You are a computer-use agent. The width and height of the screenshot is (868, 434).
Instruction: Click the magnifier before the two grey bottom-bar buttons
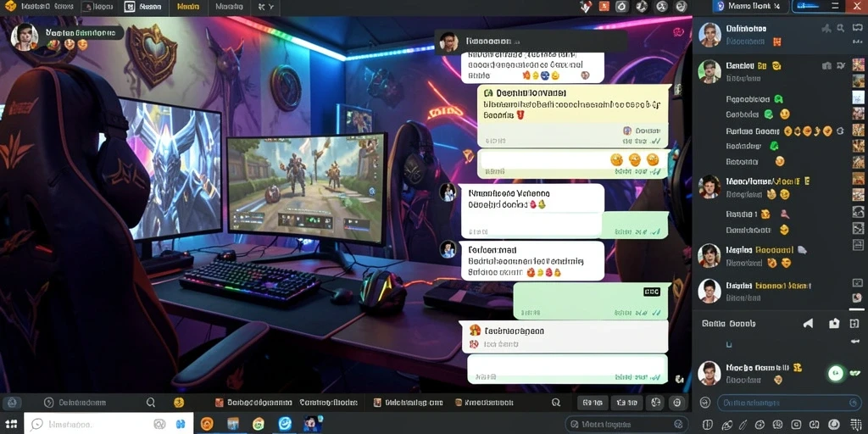tap(556, 403)
